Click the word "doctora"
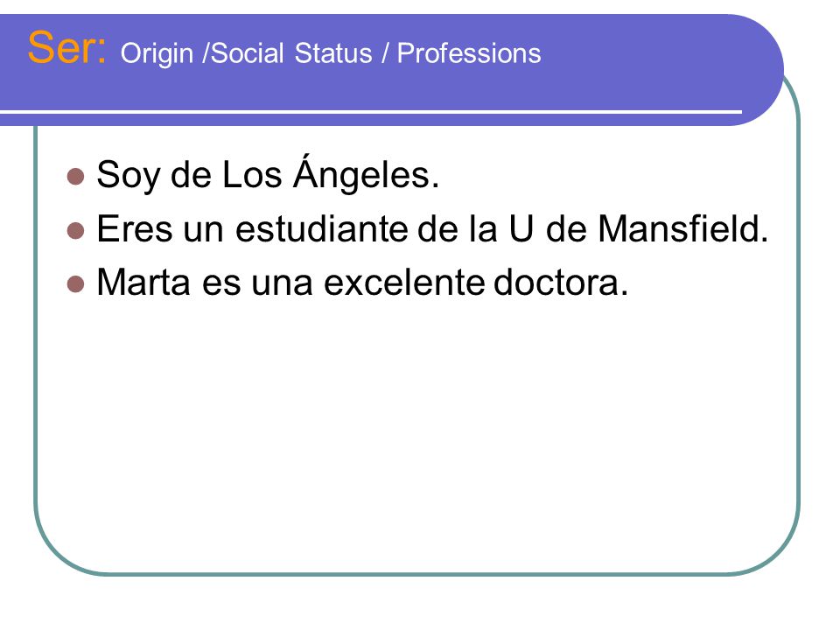This screenshot has width=840, height=630. [x=555, y=283]
